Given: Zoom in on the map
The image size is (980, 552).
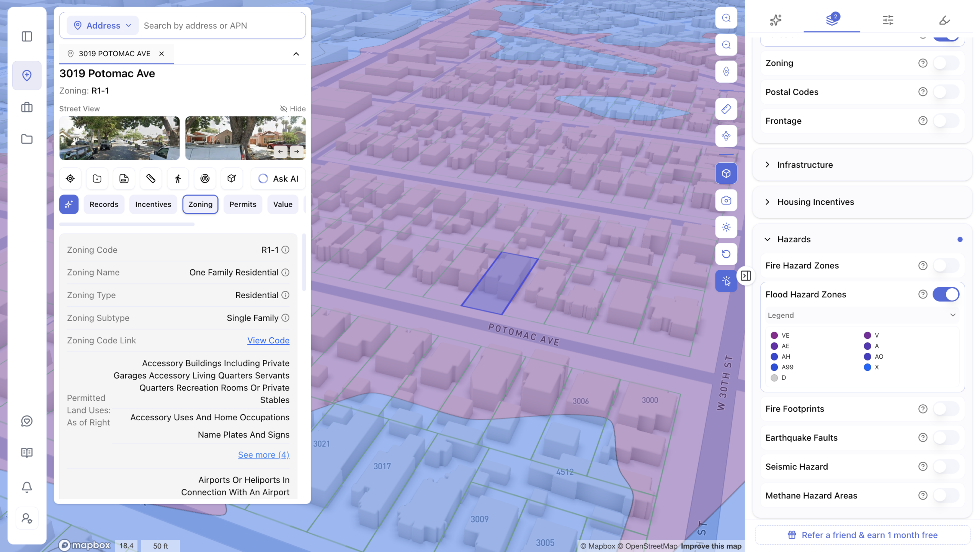Looking at the screenshot, I should click(726, 18).
